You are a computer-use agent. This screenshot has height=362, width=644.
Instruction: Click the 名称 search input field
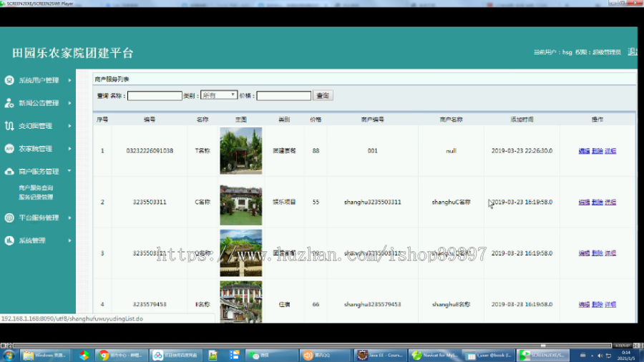click(155, 96)
